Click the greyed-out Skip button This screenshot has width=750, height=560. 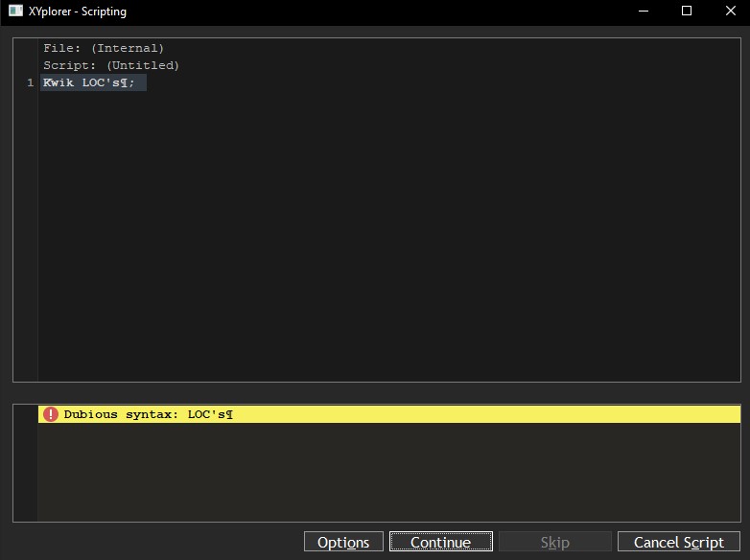554,542
